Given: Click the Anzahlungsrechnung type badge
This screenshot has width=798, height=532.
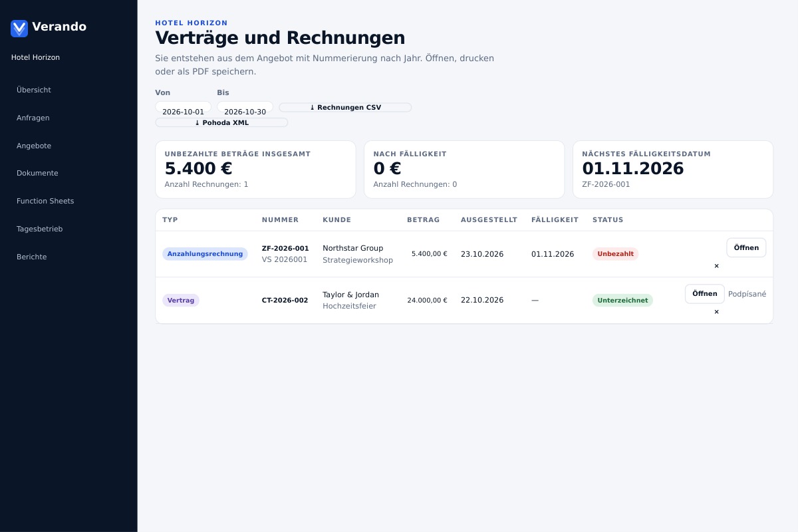Looking at the screenshot, I should 205,254.
